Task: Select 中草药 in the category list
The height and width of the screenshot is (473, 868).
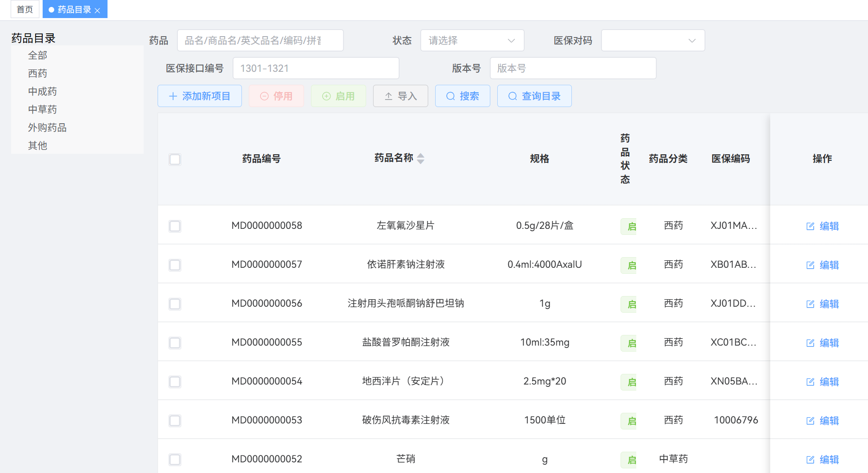Action: (43, 109)
